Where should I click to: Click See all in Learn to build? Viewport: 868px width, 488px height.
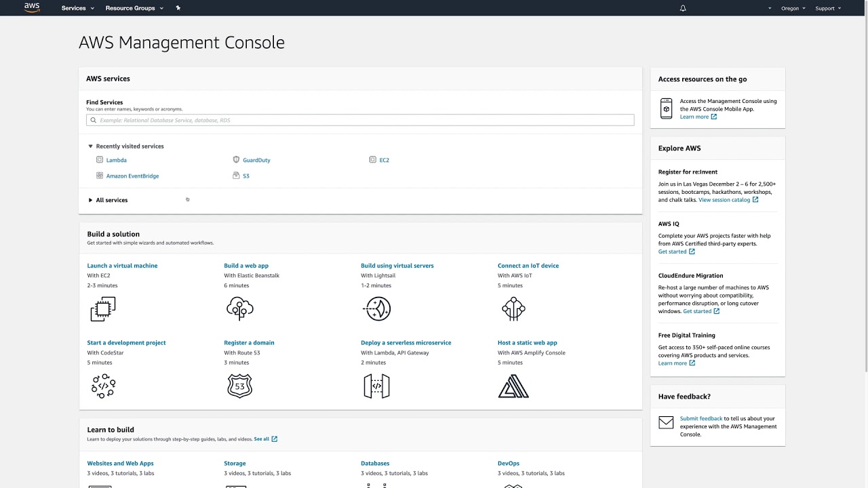point(262,439)
